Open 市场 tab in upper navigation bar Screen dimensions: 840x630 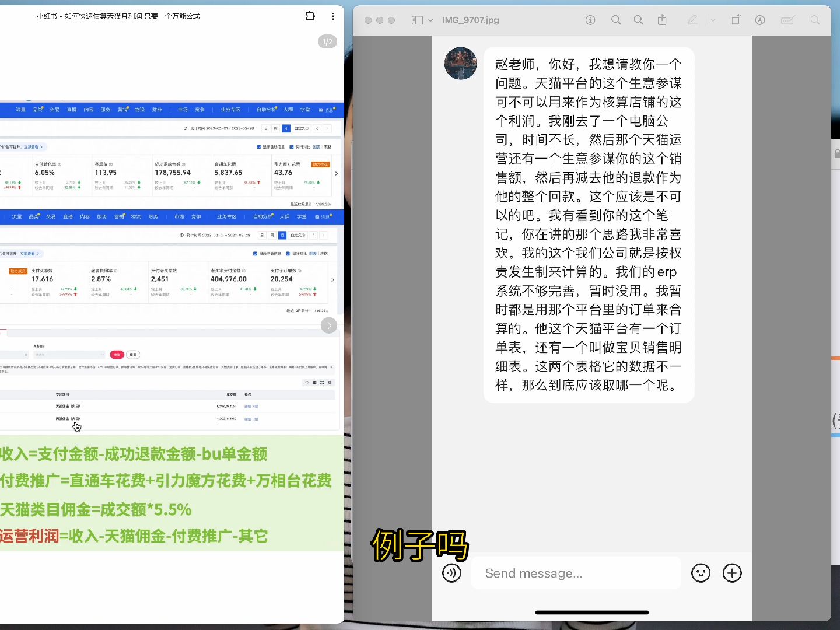pos(183,110)
